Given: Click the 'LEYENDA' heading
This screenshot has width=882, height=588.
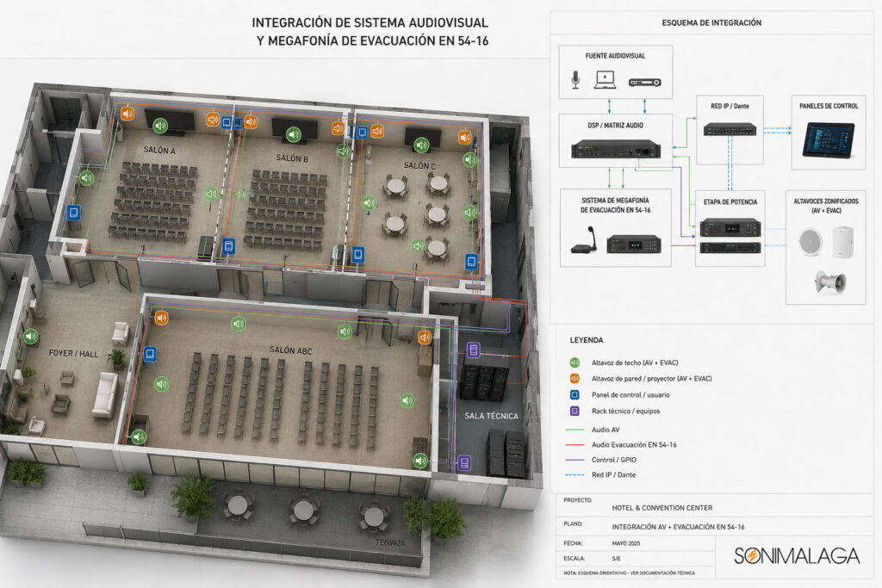Looking at the screenshot, I should [x=586, y=340].
